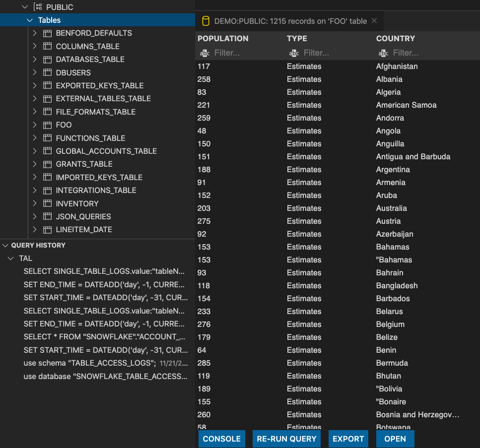The height and width of the screenshot is (448, 480).
Task: Click the abc filter icon under COUNTRY
Action: pos(383,53)
